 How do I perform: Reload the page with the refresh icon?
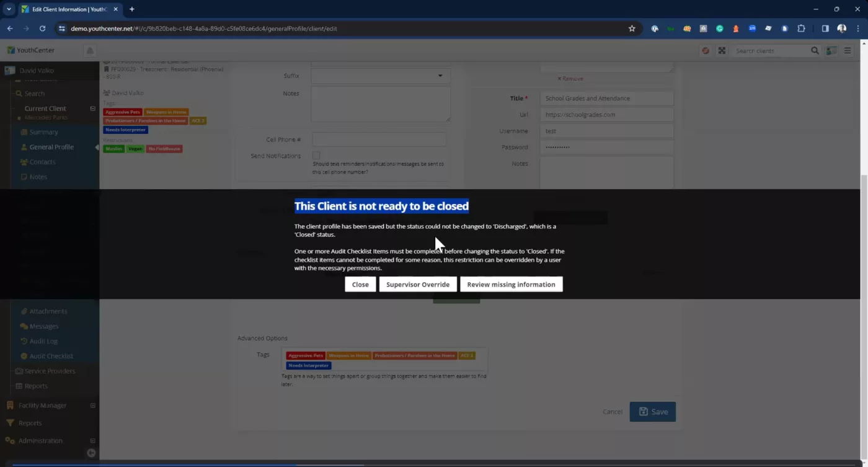pos(42,29)
